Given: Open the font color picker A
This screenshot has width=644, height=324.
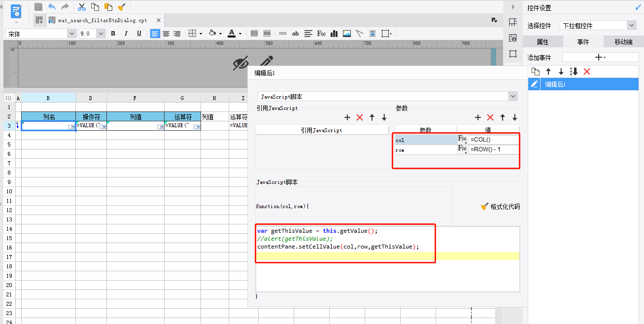Looking at the screenshot, I should pos(232,34).
